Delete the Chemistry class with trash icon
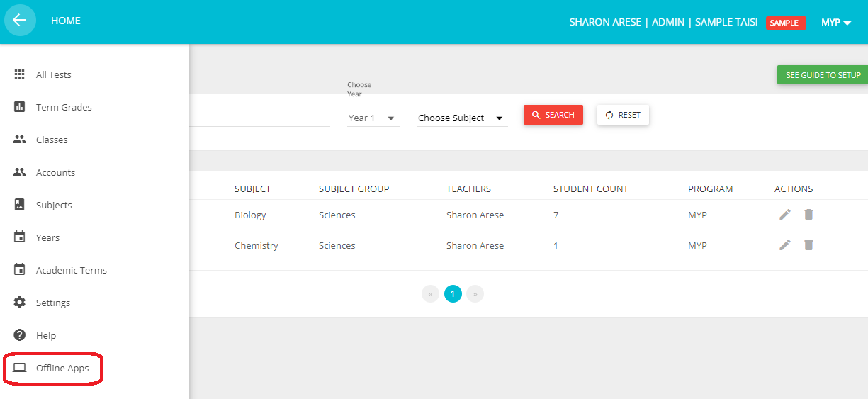Viewport: 868px width, 399px height. (808, 245)
